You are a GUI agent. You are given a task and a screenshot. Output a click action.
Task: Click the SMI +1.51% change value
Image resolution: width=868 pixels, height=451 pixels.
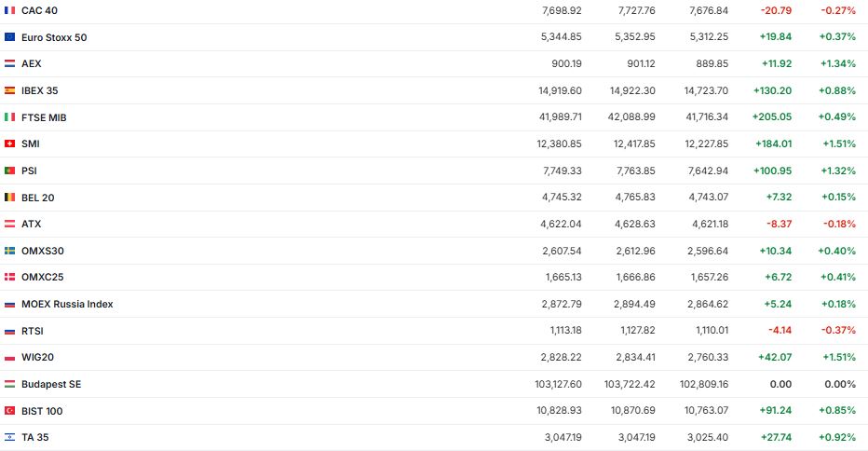838,143
